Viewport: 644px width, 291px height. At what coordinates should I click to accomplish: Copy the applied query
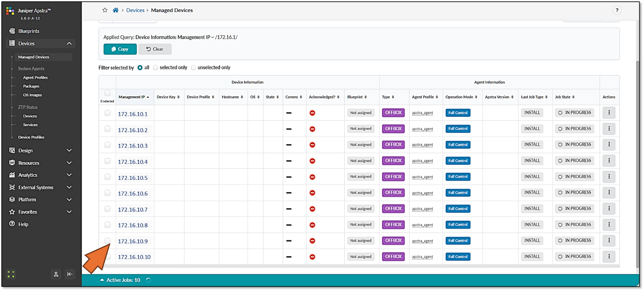pyautogui.click(x=120, y=49)
